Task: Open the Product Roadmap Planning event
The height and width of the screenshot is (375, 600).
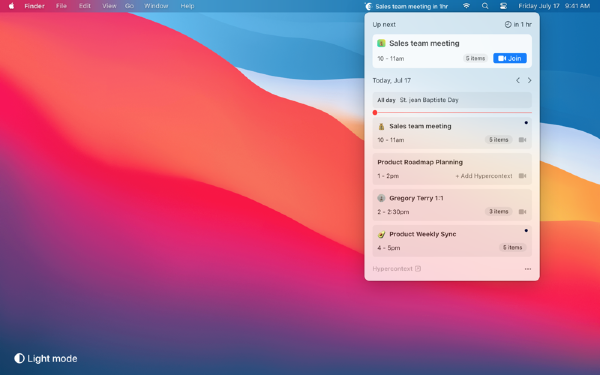Action: (452, 169)
